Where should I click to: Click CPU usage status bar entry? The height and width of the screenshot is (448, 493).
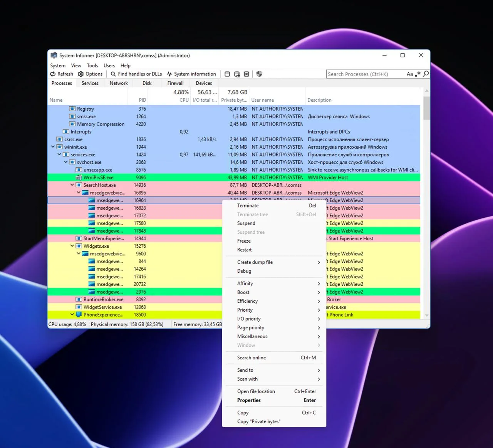[67, 324]
